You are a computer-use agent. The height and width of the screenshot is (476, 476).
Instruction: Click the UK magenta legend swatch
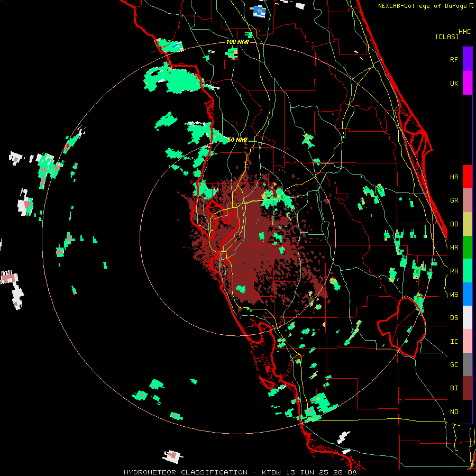tap(467, 83)
